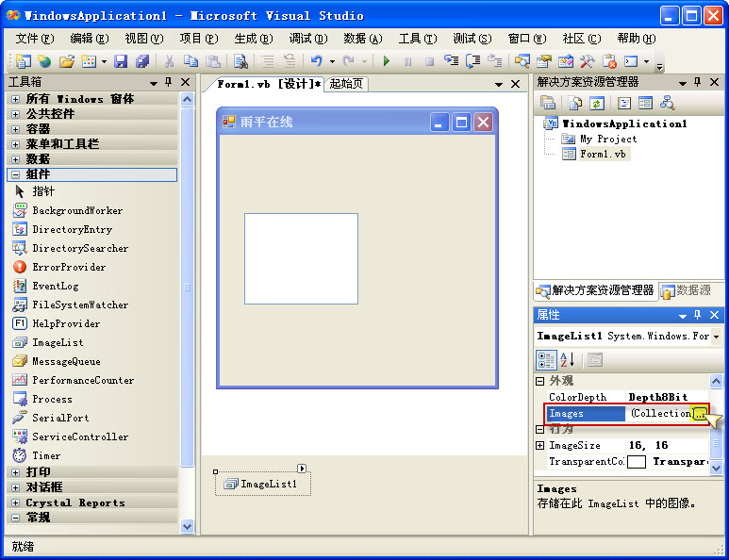The width and height of the screenshot is (729, 560).
Task: Expand 打印 toolbox group
Action: (15, 472)
